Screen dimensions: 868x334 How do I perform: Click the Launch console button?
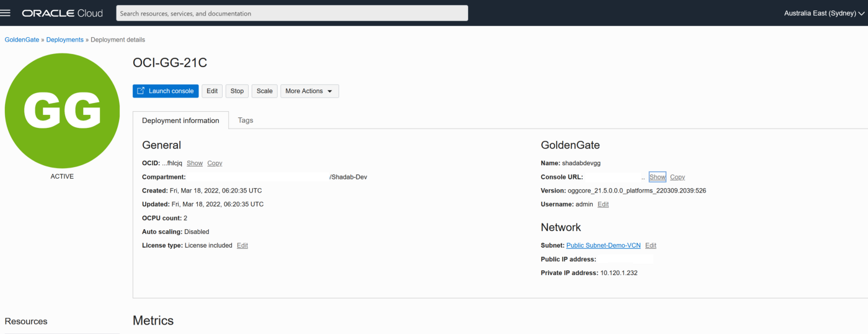tap(166, 91)
